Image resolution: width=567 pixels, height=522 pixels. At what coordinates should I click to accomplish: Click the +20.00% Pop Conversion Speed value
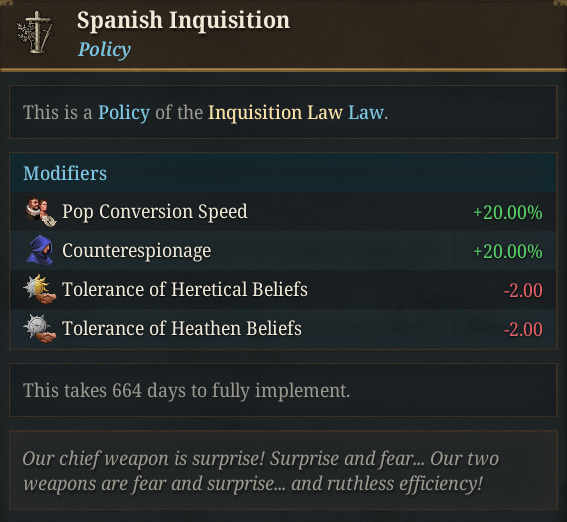coord(508,212)
